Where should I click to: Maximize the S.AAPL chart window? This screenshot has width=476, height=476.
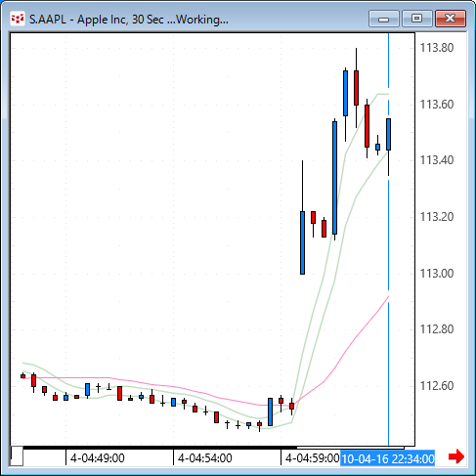tap(417, 19)
